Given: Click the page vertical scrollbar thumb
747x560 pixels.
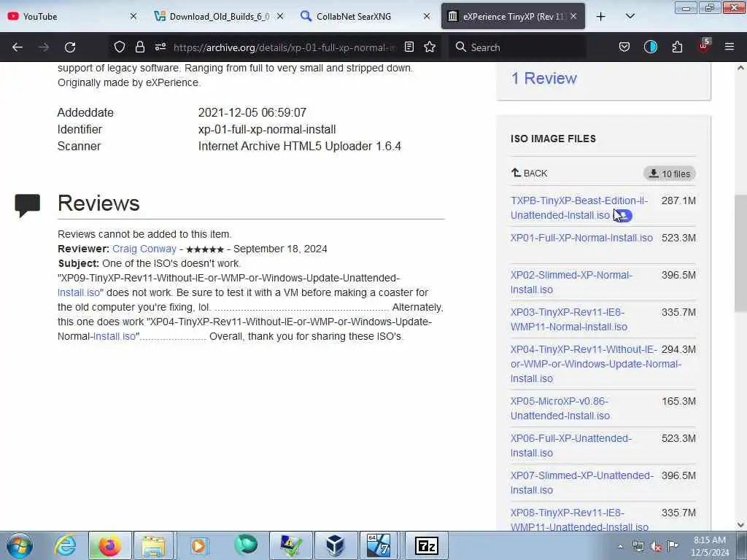Looking at the screenshot, I should point(740,253).
